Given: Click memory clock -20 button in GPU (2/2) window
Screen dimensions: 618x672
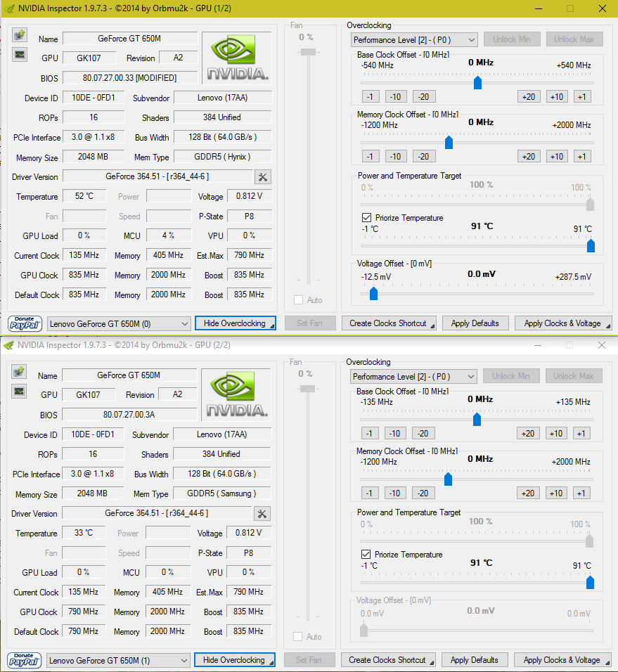Looking at the screenshot, I should point(423,493).
